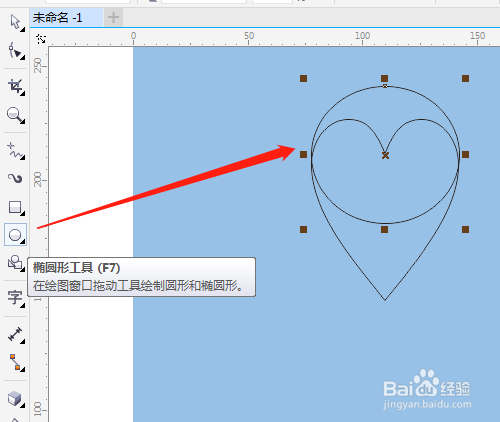
Task: Pick the Artistic Media tool
Action: (x=15, y=178)
